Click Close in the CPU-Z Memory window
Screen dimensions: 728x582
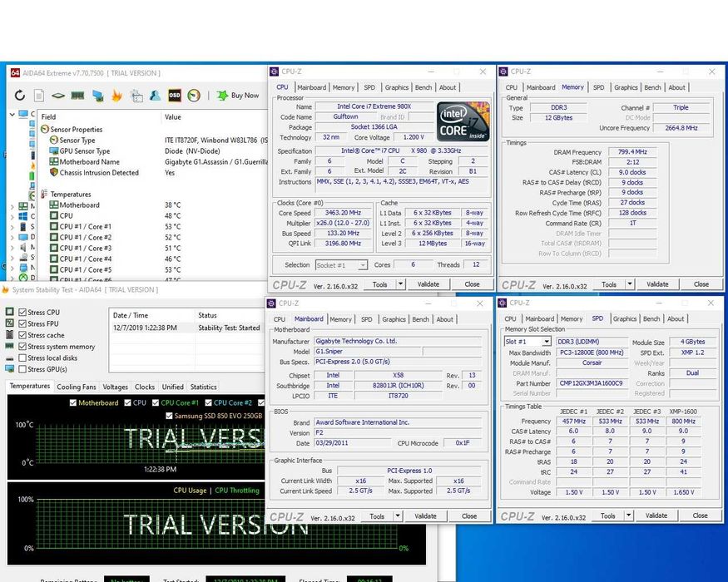point(701,284)
